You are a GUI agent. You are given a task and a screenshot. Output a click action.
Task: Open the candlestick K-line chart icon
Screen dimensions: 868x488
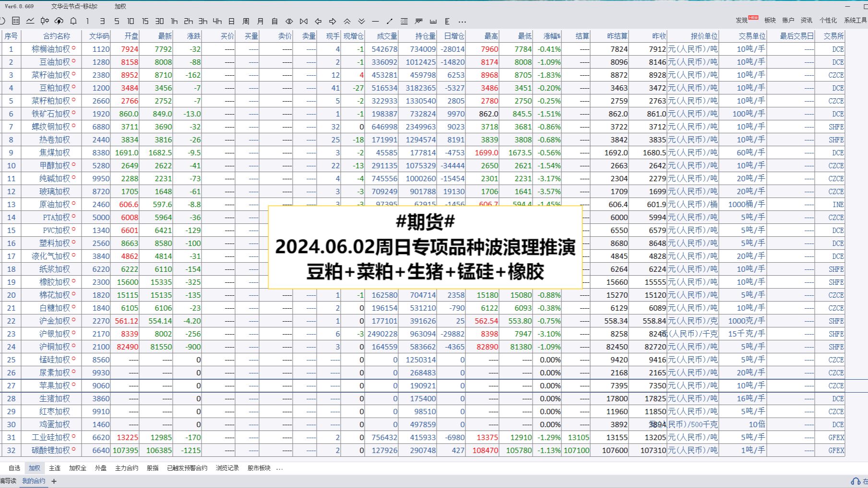point(45,21)
